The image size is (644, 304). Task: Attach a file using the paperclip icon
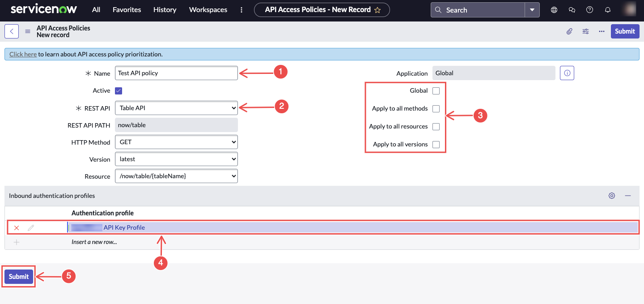point(569,31)
